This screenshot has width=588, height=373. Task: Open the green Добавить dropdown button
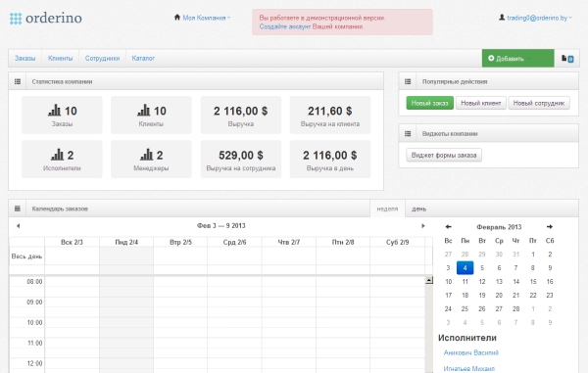[517, 59]
